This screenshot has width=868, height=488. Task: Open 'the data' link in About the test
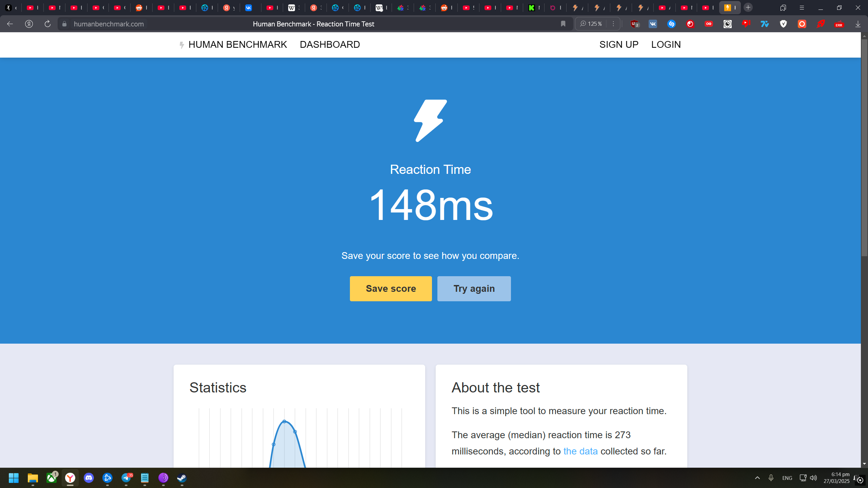[580, 451]
